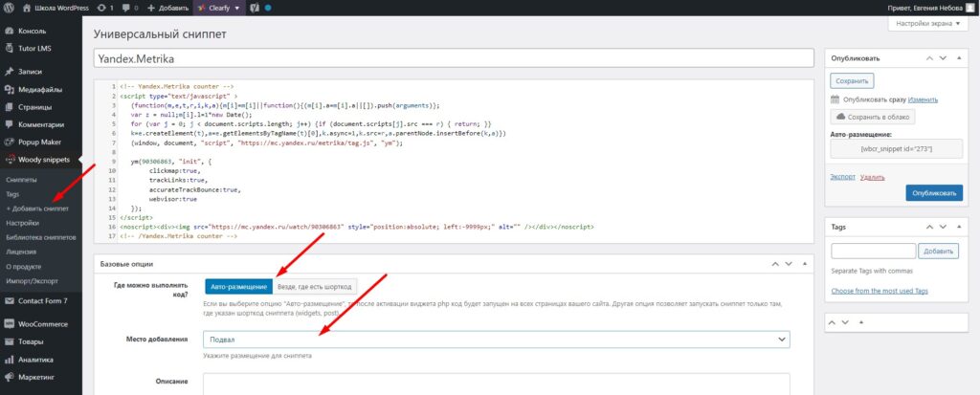Collapse the Опубликовать panel with its triangle toggle
Screen dimensions: 980x395
pyautogui.click(x=957, y=58)
